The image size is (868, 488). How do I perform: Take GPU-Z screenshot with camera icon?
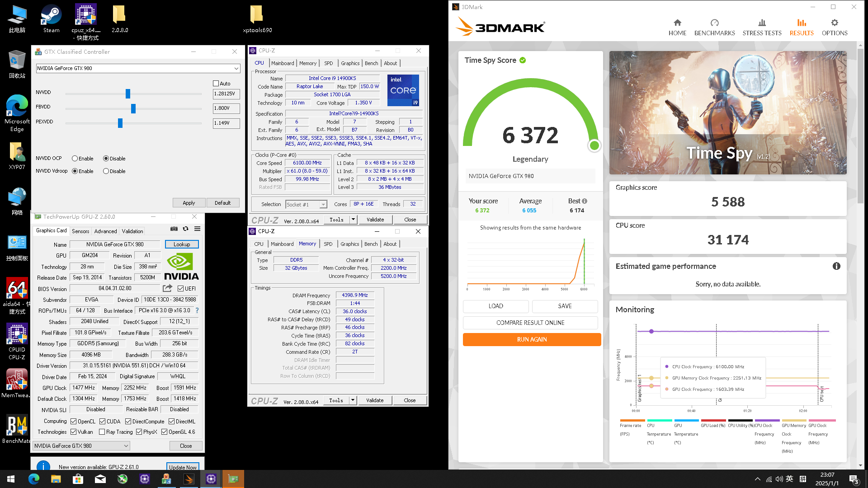tap(174, 229)
